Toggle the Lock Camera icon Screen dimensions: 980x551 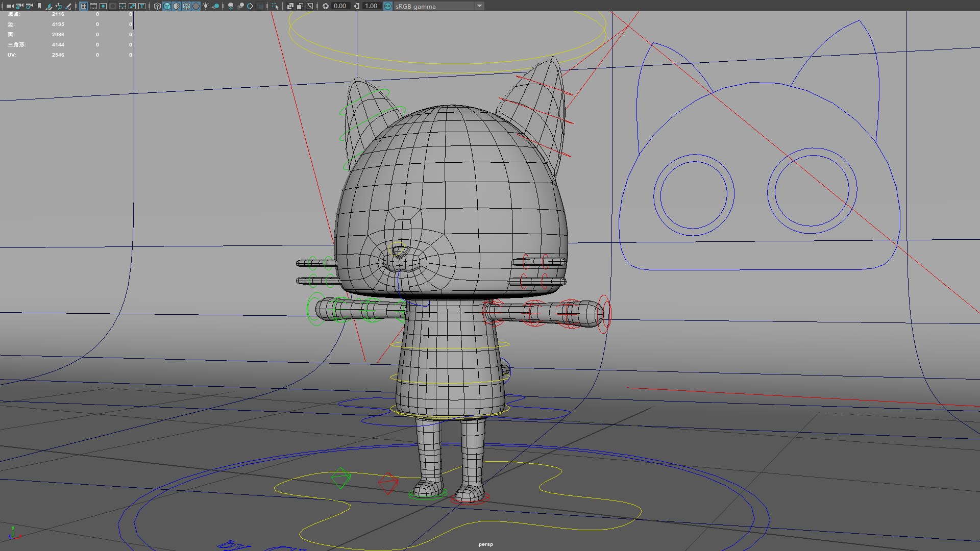click(19, 6)
